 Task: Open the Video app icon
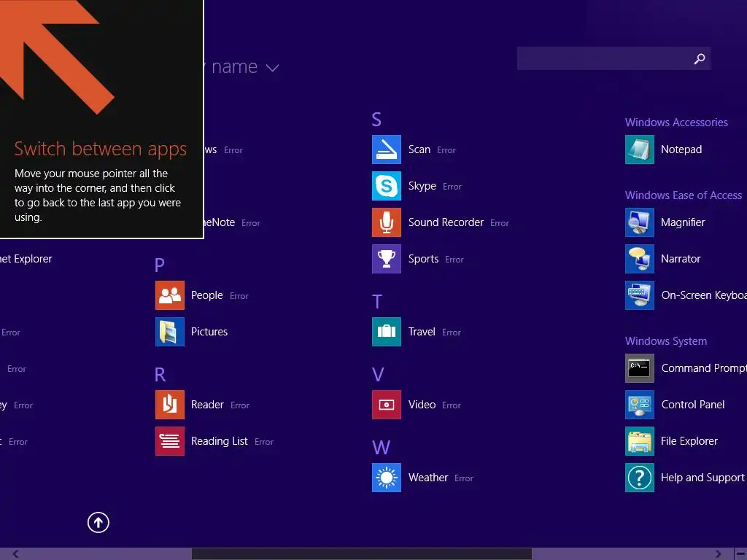387,405
